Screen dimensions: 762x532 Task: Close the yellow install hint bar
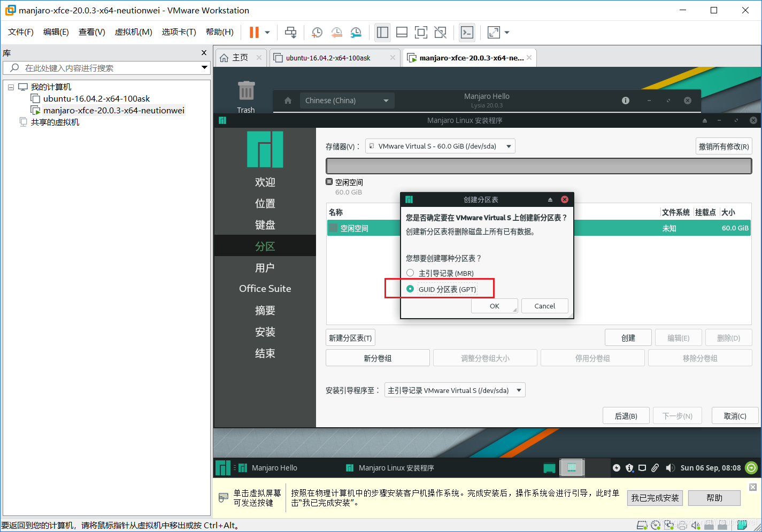(x=753, y=487)
